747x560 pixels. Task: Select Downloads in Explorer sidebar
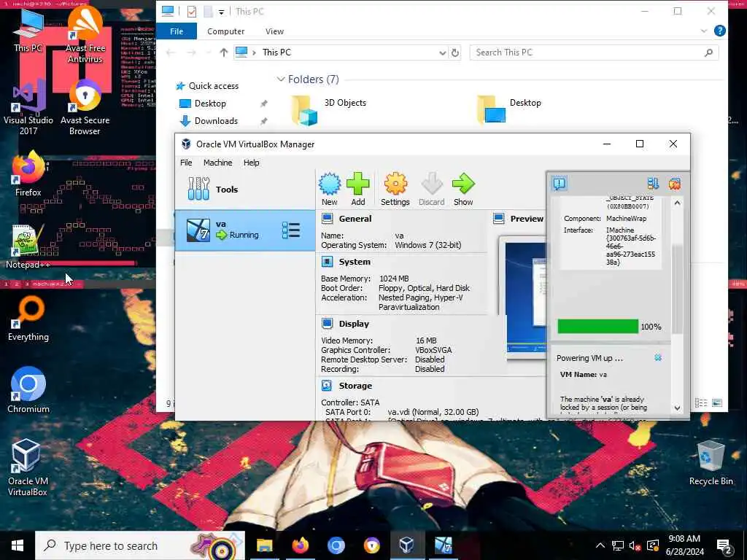215,120
